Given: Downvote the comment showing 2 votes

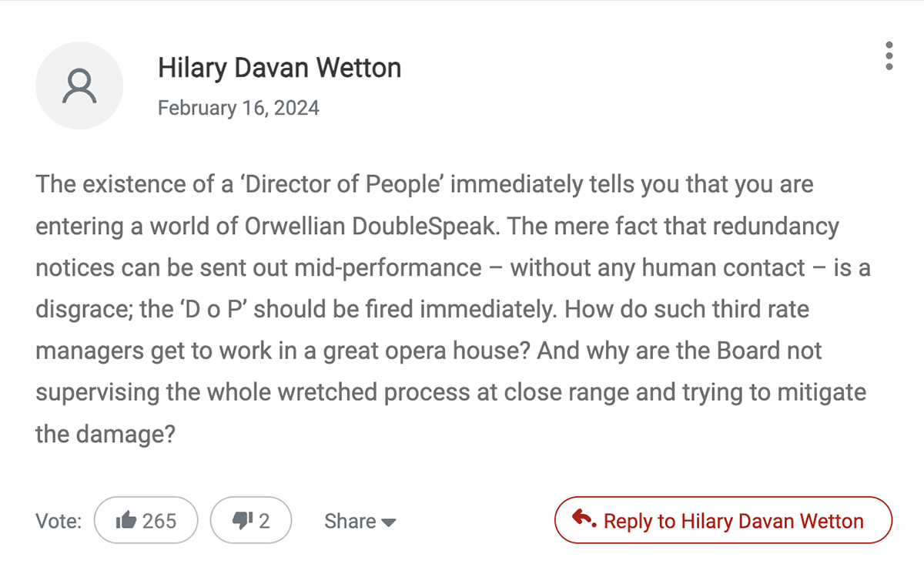Looking at the screenshot, I should tap(251, 522).
